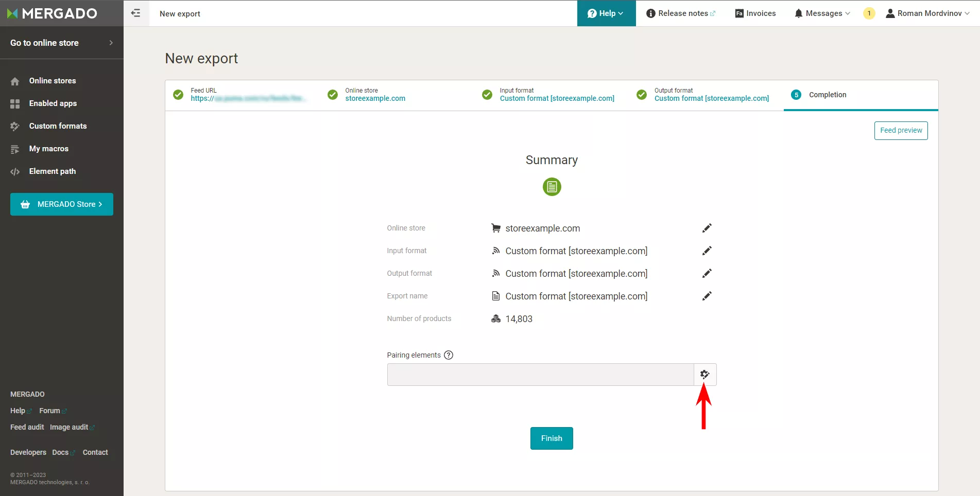Open My macros in sidebar

(49, 149)
